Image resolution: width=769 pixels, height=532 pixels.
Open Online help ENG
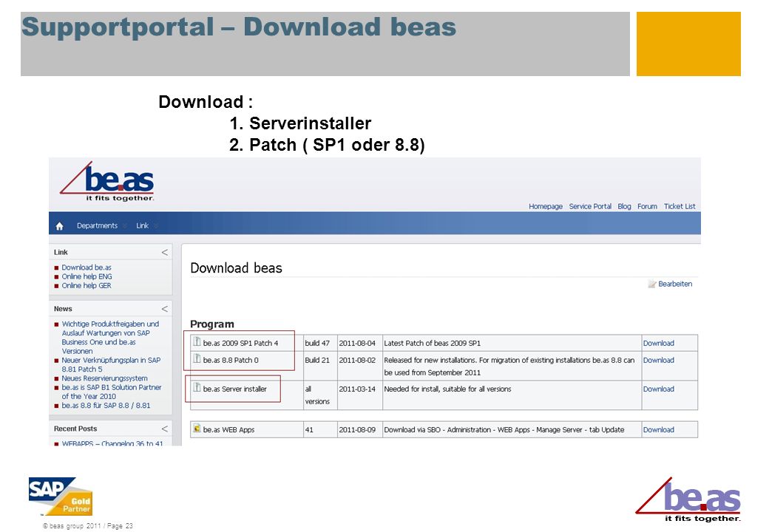[x=87, y=277]
